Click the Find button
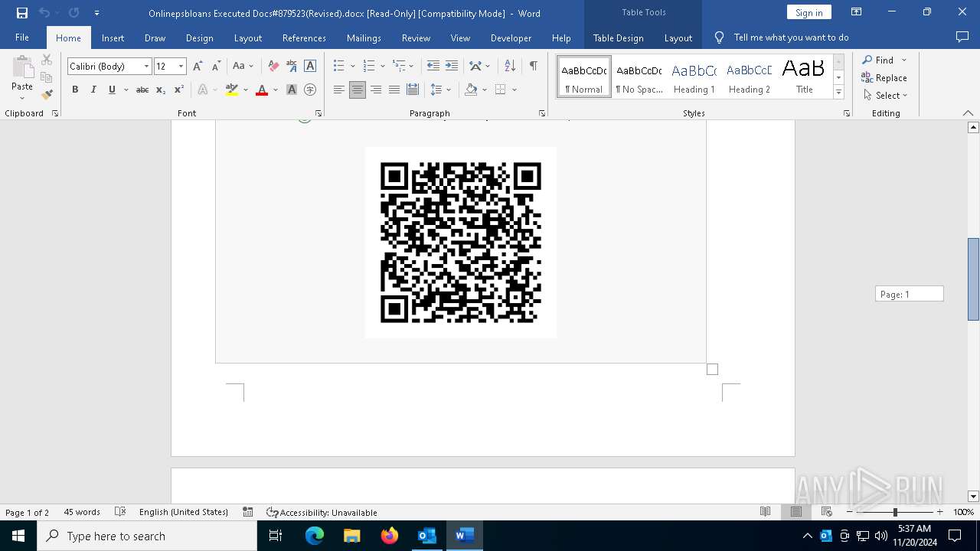The image size is (980, 551). (877, 60)
